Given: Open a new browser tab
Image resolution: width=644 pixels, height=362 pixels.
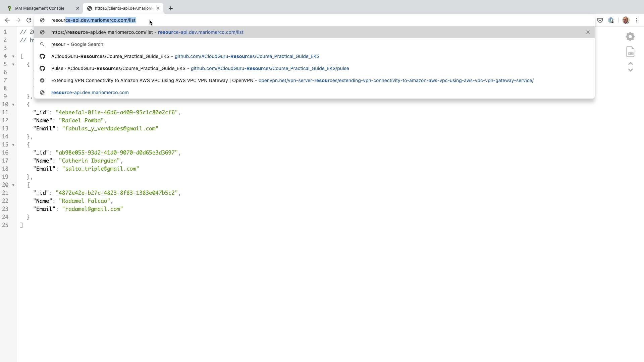Looking at the screenshot, I should (x=171, y=8).
